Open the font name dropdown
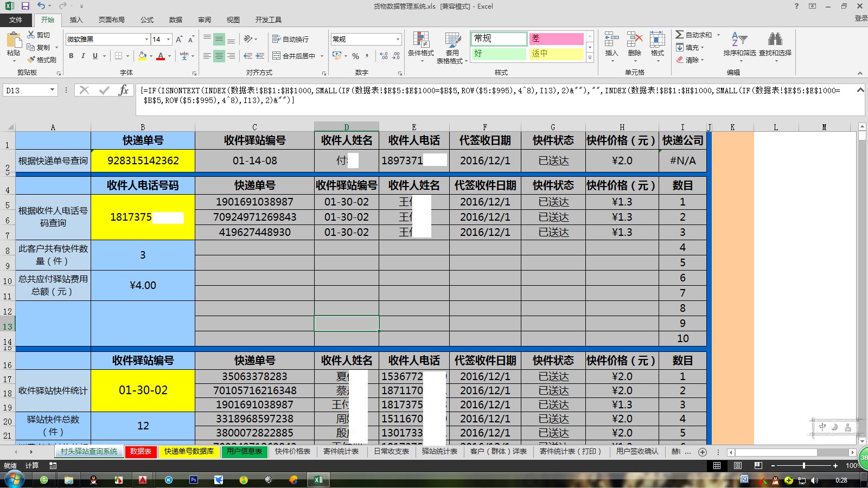The width and height of the screenshot is (868, 488). tap(146, 39)
